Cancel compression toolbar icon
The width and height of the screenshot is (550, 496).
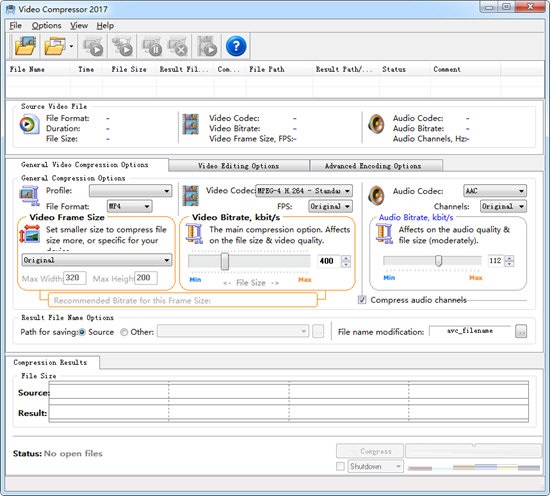[178, 46]
